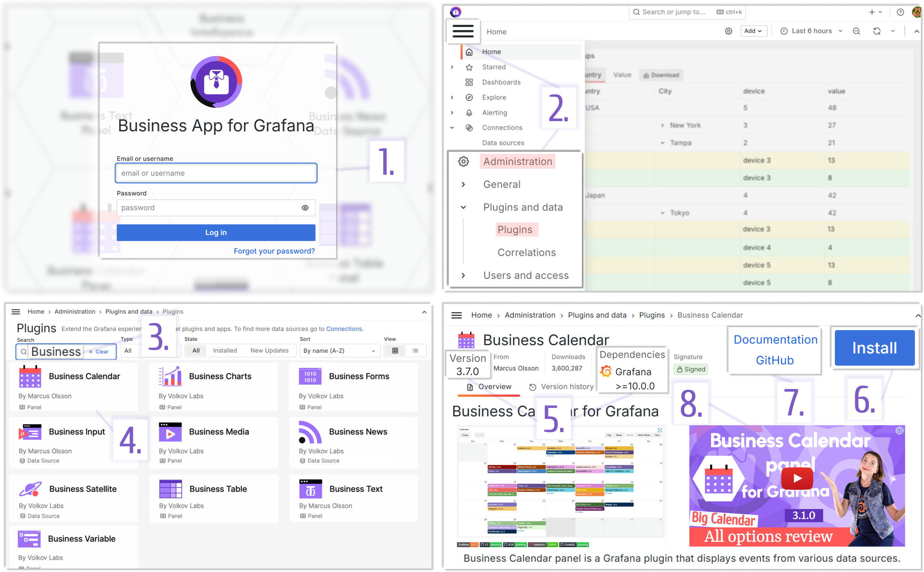The height and width of the screenshot is (572, 924).
Task: Toggle password visibility eye icon
Action: 305,208
